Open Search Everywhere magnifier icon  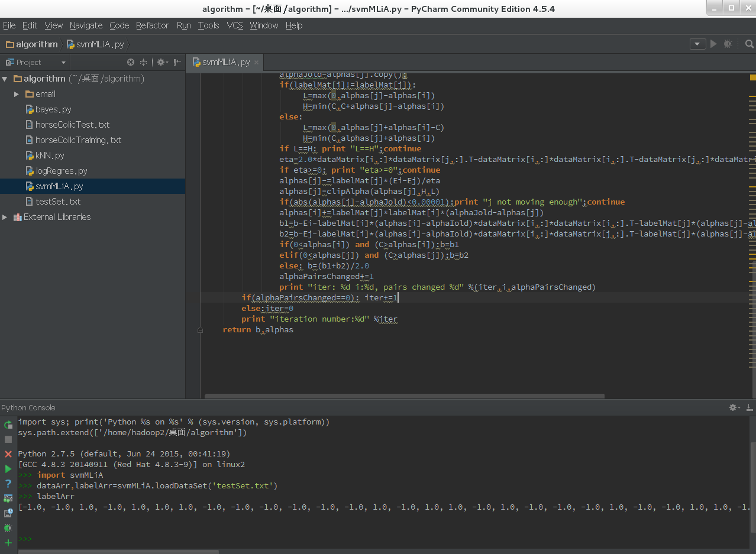pyautogui.click(x=749, y=44)
